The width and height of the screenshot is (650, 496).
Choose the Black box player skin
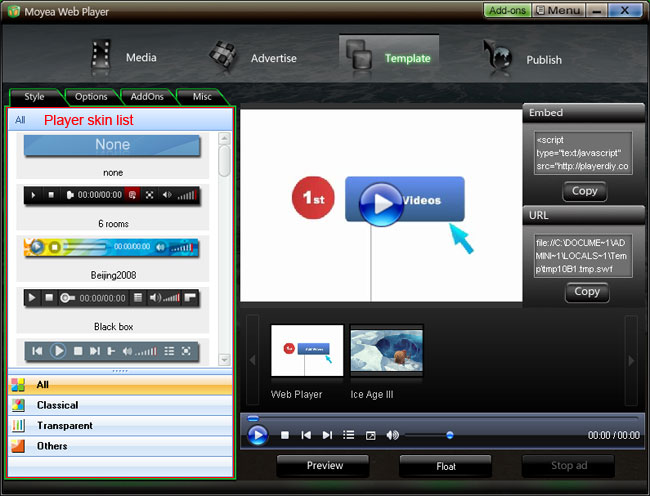click(x=112, y=309)
